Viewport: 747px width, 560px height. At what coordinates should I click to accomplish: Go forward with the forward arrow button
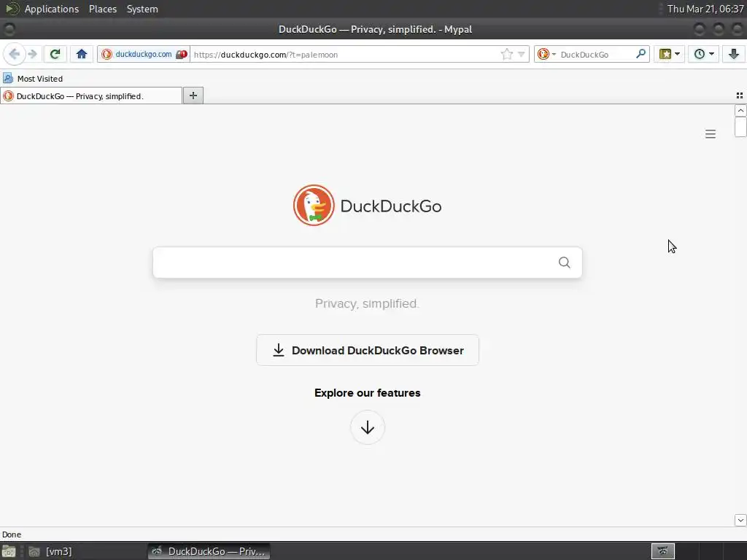click(x=32, y=54)
